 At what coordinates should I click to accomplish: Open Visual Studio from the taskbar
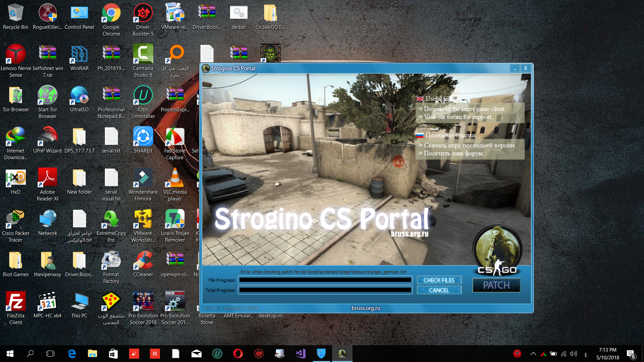pos(301,354)
